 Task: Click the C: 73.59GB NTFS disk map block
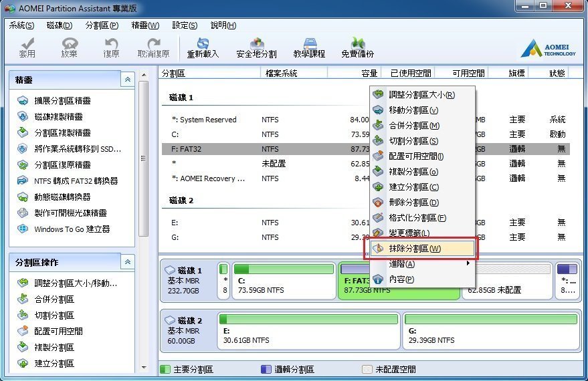284,280
